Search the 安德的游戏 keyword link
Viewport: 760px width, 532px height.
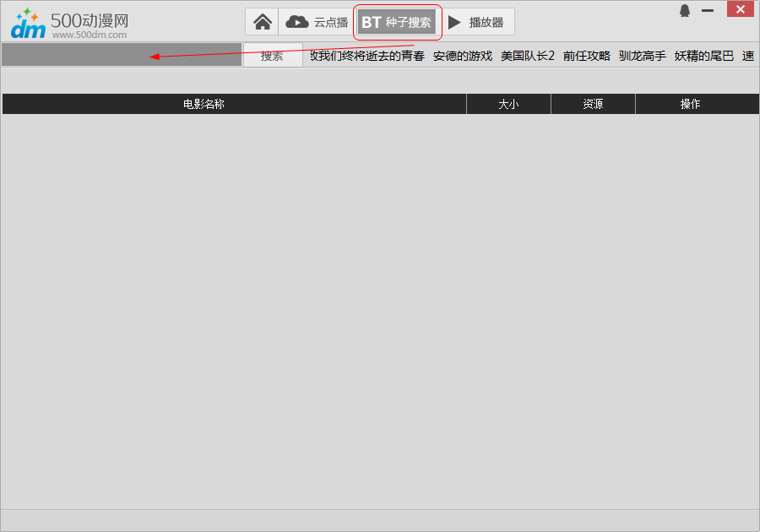(463, 57)
